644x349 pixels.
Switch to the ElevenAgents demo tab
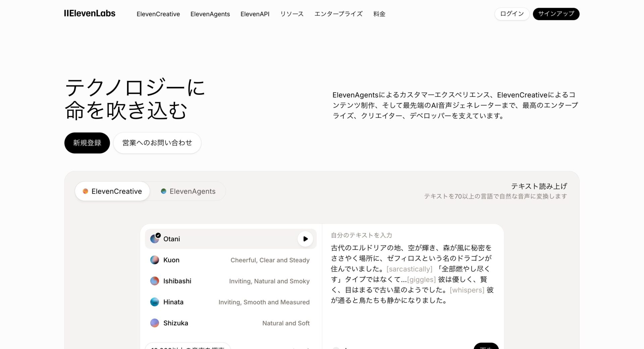188,191
